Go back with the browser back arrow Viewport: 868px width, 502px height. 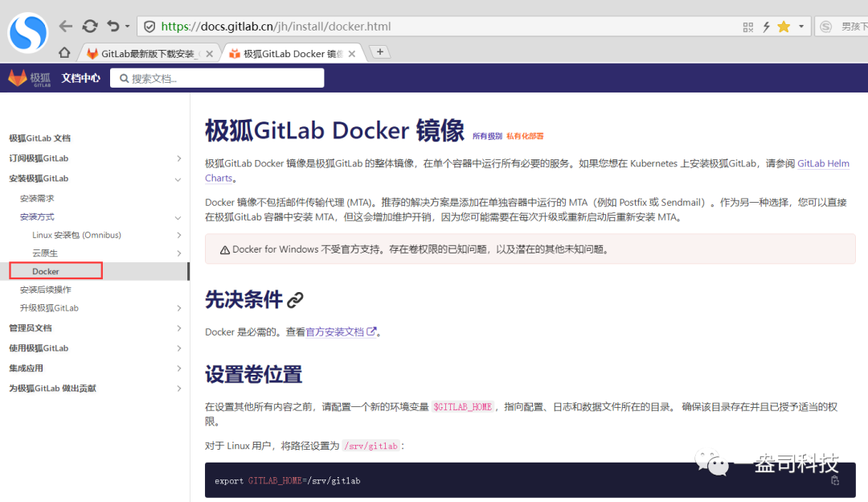[66, 26]
